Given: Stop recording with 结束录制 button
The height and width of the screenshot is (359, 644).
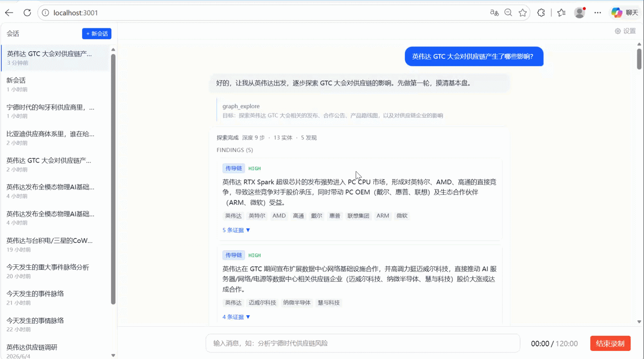Looking at the screenshot, I should [610, 343].
